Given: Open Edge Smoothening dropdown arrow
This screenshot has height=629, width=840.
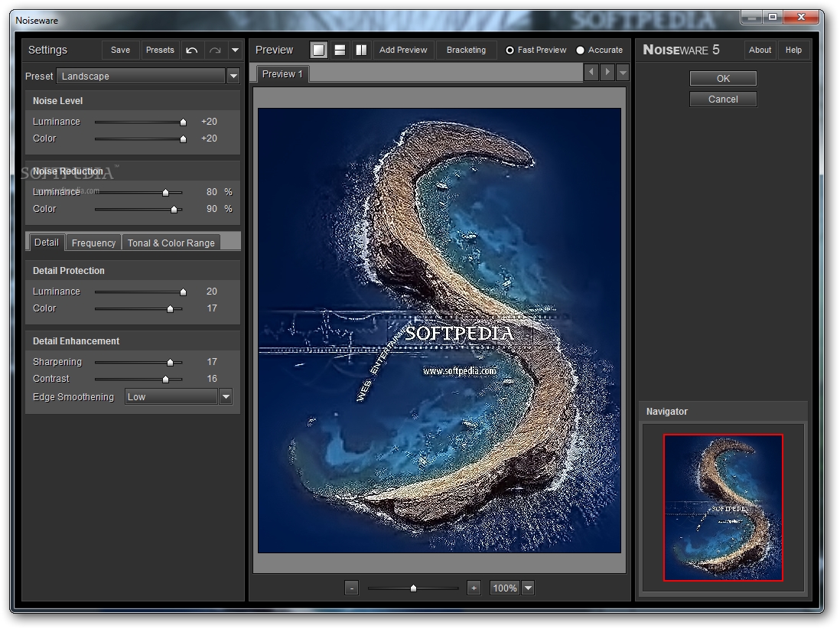Looking at the screenshot, I should point(226,396).
